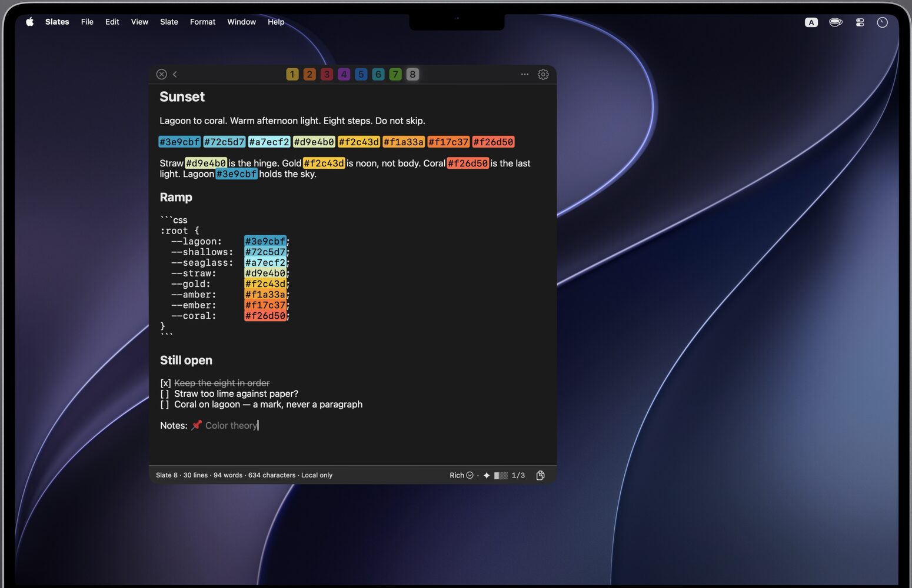Open Control Center from the menu bar
The width and height of the screenshot is (912, 588).
coord(860,22)
